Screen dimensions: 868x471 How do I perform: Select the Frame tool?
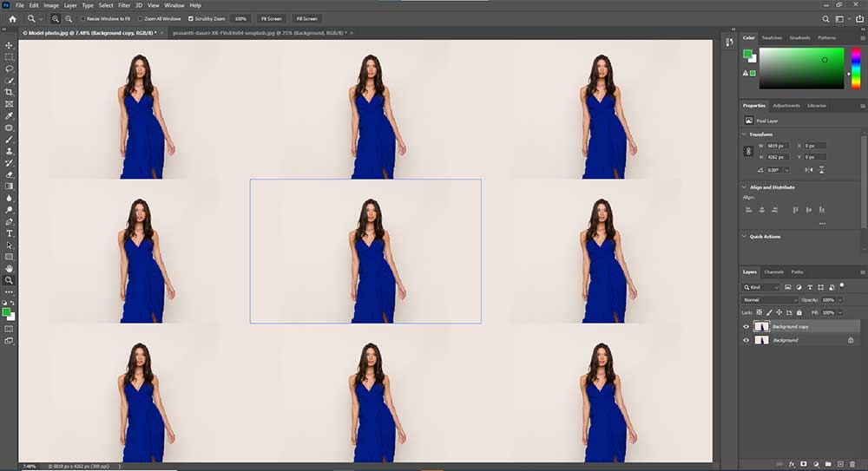point(9,104)
